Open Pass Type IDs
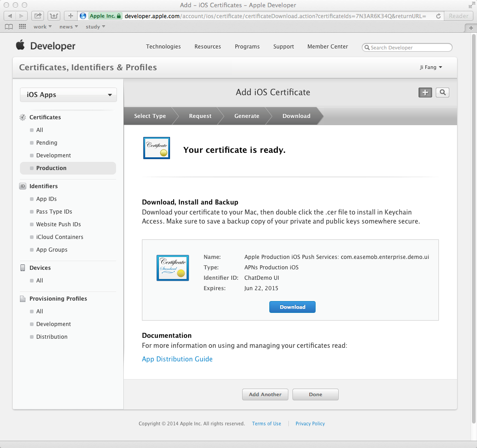 tap(54, 212)
